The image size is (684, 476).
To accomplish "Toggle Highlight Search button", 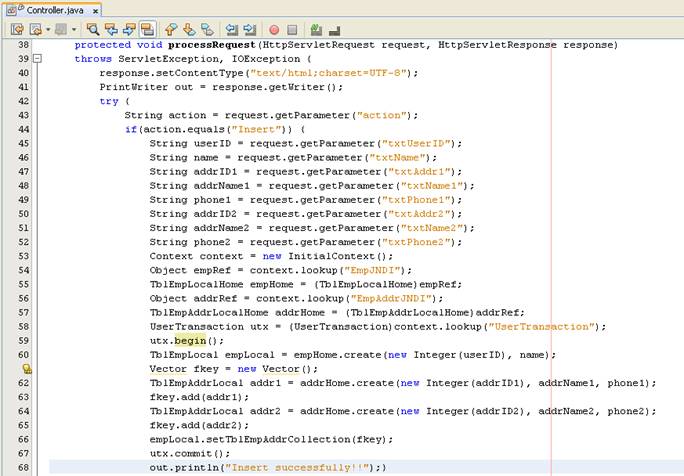I will [x=147, y=30].
